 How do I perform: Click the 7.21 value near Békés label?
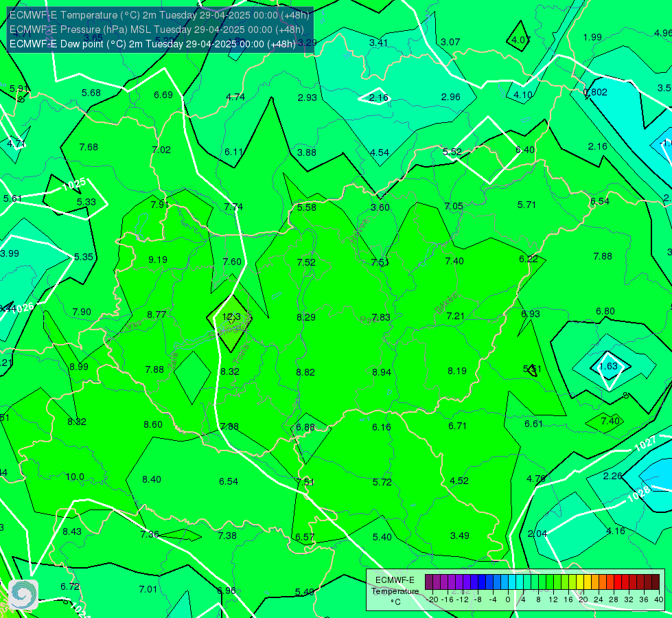tap(455, 316)
